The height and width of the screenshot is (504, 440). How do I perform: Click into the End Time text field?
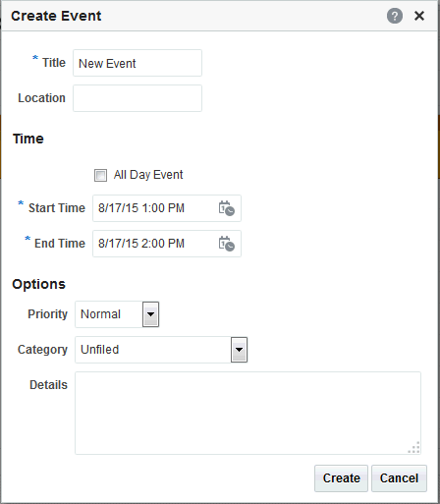[155, 244]
